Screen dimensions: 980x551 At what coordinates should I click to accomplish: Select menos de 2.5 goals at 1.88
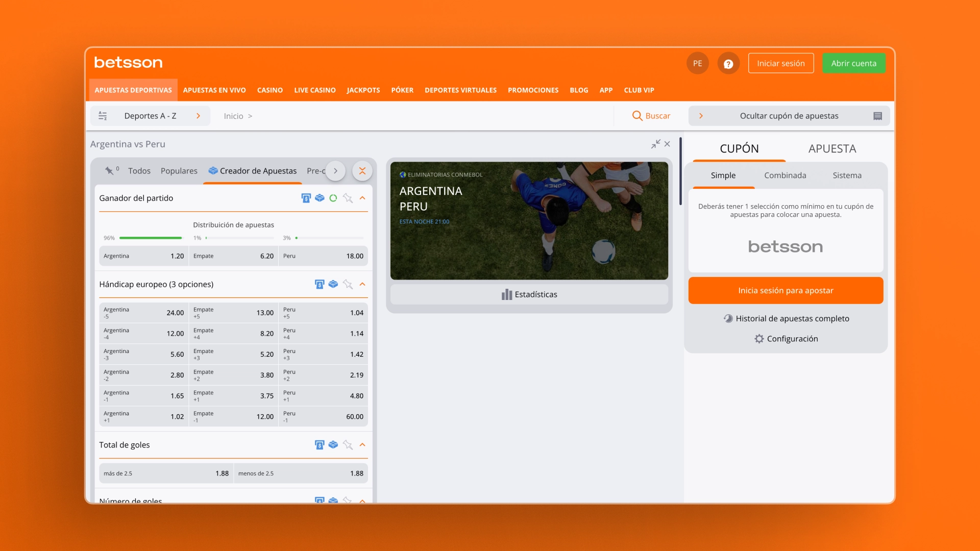click(301, 473)
